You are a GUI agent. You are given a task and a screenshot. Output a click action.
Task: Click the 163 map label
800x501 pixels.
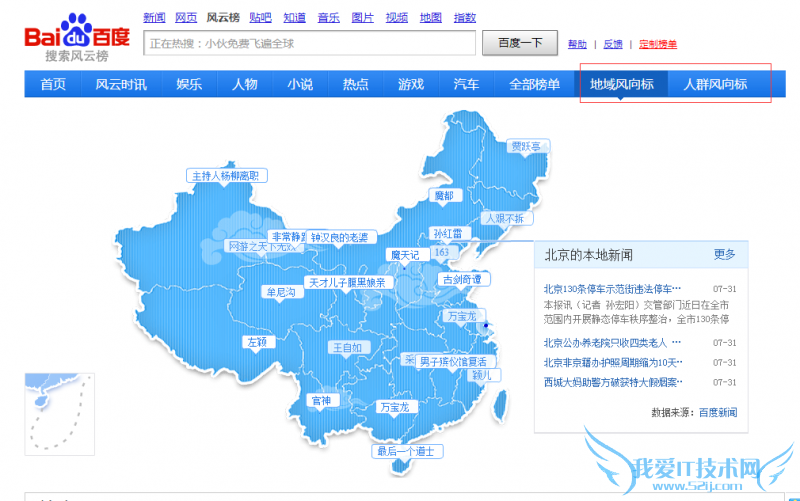pos(442,252)
